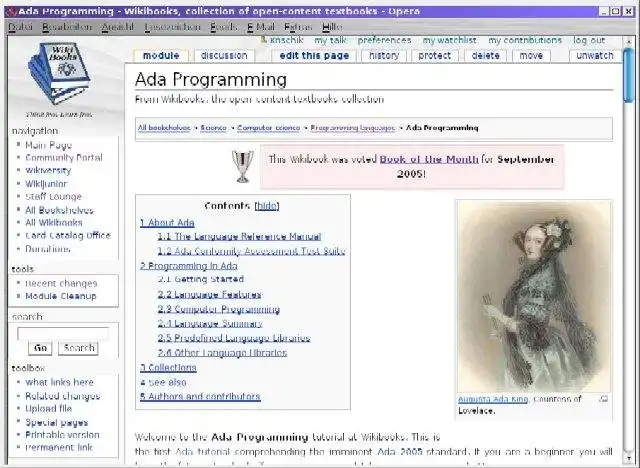Open Staff Lounge in the sidebar
This screenshot has height=468, width=640.
point(53,197)
